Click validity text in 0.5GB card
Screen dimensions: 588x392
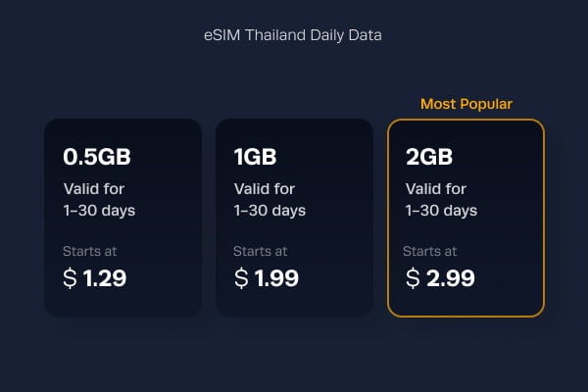pos(99,200)
